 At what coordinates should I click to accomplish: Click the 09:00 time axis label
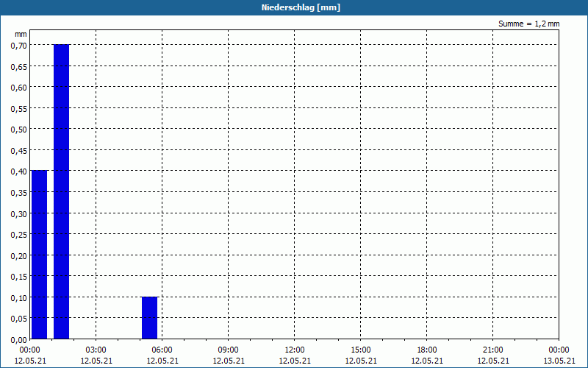click(x=229, y=350)
